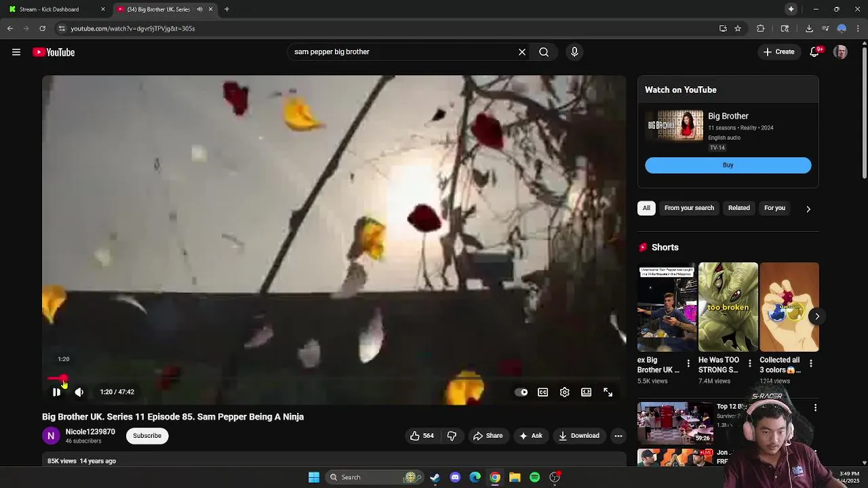
Task: Share this video
Action: [488, 436]
